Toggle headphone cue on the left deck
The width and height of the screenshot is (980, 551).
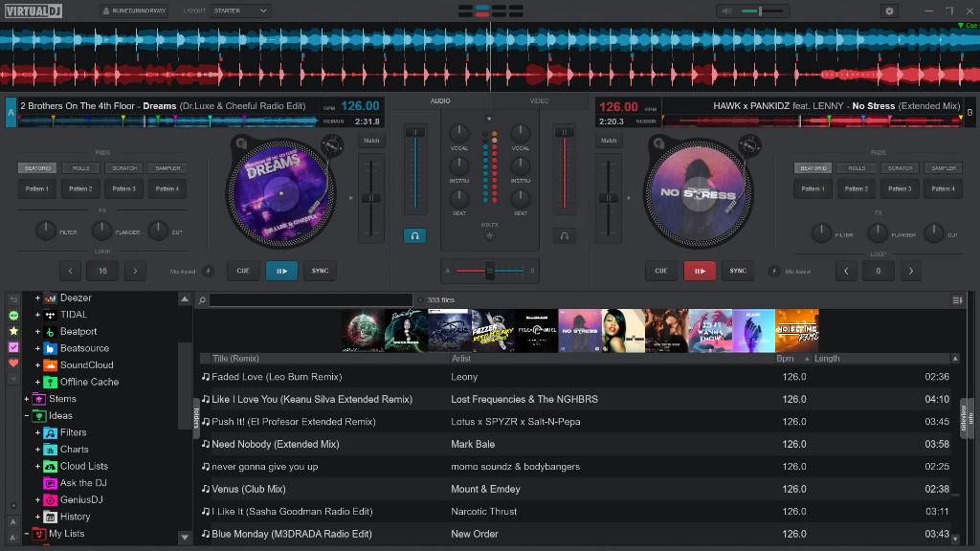point(415,235)
